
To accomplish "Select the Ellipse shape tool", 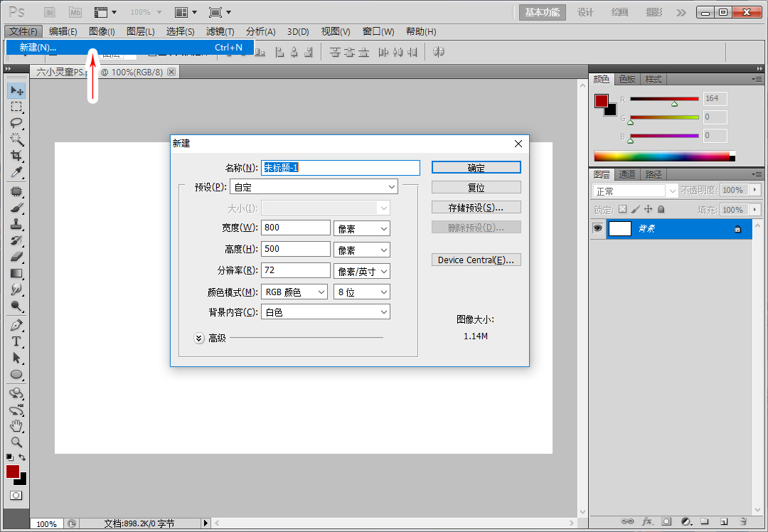I will [16, 374].
